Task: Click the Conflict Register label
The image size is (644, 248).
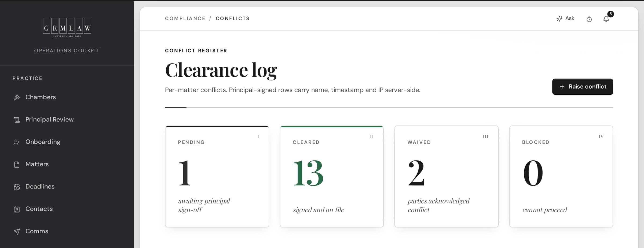Action: pyautogui.click(x=196, y=51)
